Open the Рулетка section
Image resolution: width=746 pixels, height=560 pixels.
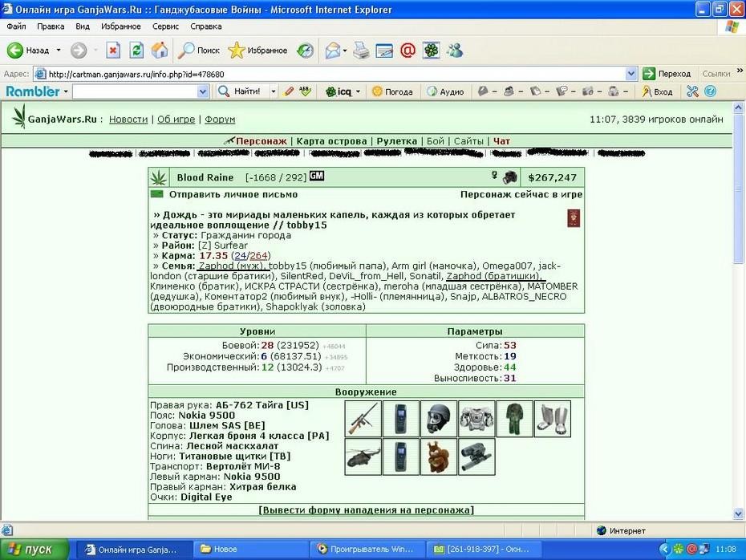[397, 141]
